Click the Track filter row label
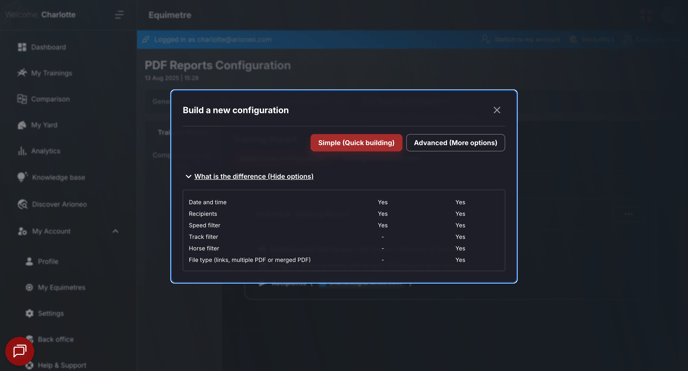This screenshot has height=371, width=688. pos(203,236)
